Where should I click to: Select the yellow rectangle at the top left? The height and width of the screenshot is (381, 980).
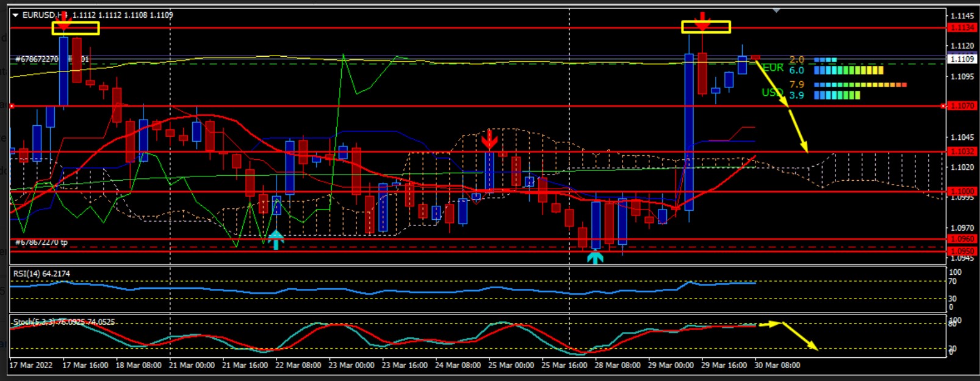[76, 27]
